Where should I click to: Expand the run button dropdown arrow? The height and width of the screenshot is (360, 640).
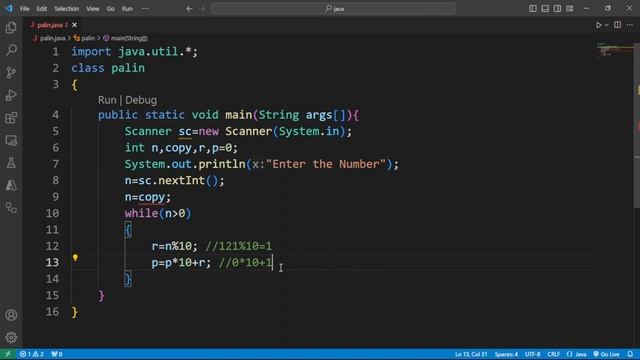[607, 25]
